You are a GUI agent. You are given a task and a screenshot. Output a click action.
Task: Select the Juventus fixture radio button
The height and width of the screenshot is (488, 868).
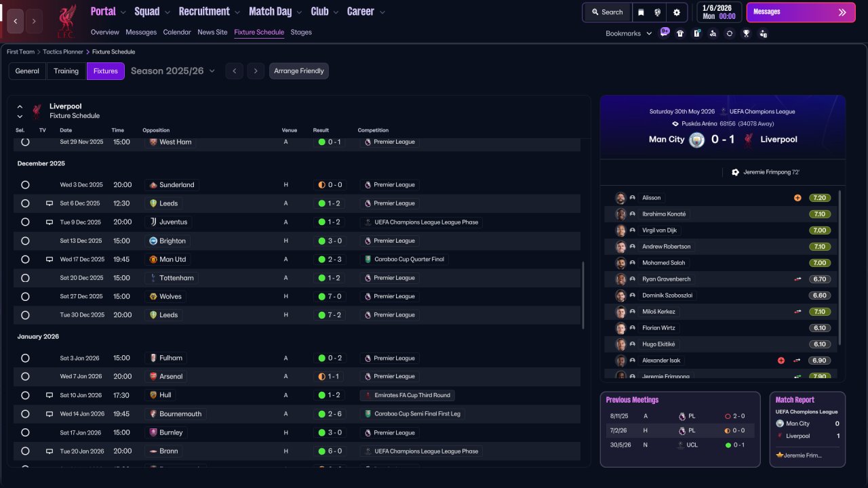(25, 222)
